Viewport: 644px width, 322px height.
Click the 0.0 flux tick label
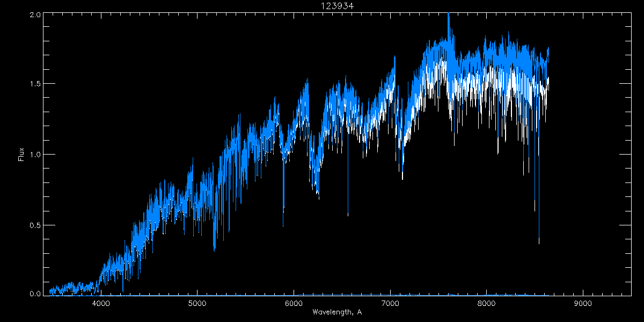[x=35, y=294]
